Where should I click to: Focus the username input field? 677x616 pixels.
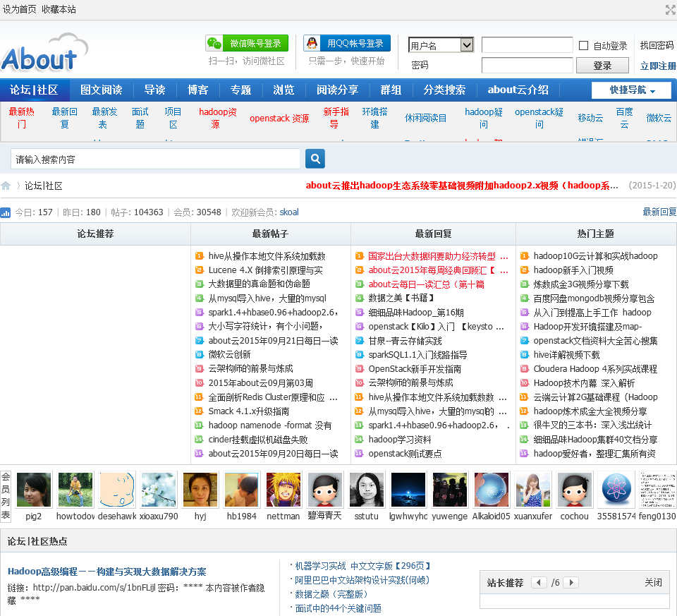pyautogui.click(x=527, y=45)
